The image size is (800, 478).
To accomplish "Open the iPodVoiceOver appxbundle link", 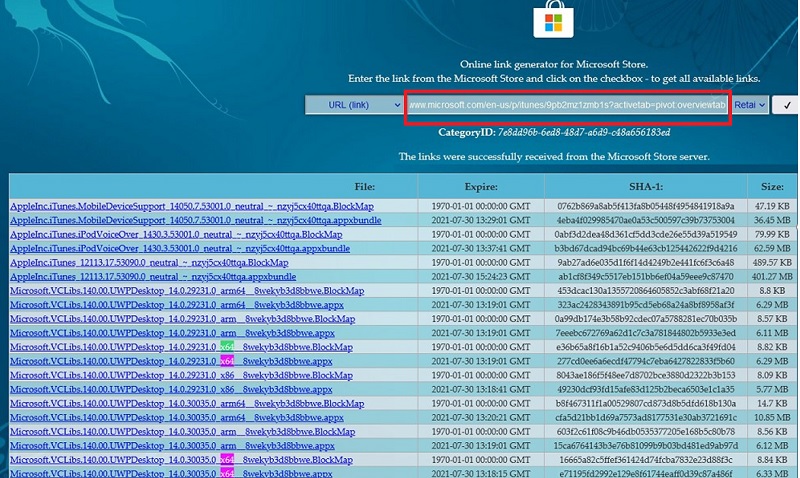I will click(180, 248).
